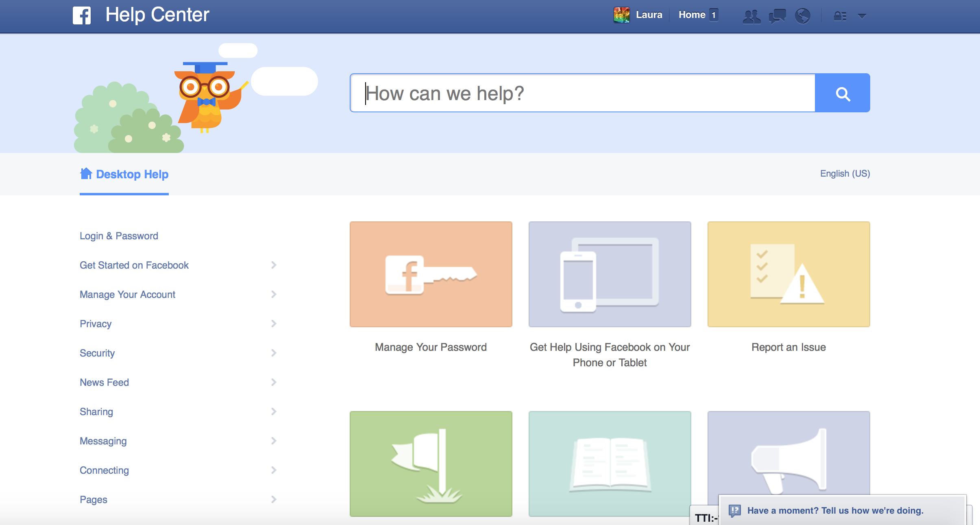This screenshot has height=525, width=980.
Task: Click the feedback survey icon
Action: 734,510
